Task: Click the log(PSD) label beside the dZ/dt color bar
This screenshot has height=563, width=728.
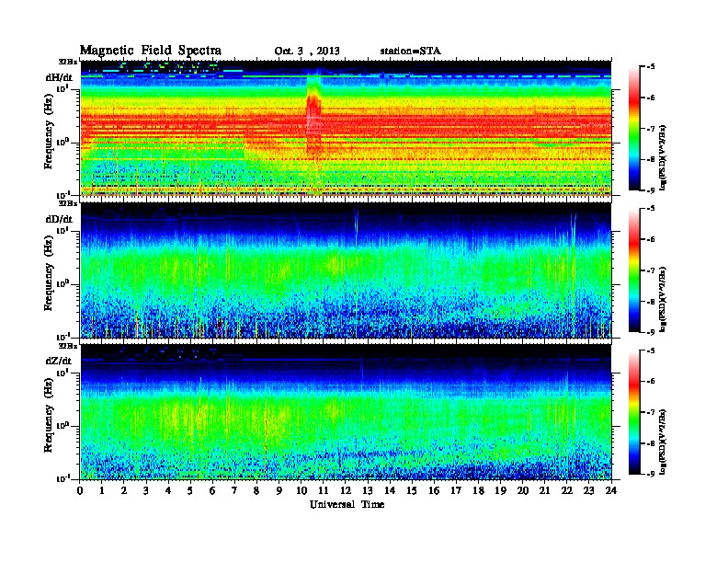Action: [664, 442]
